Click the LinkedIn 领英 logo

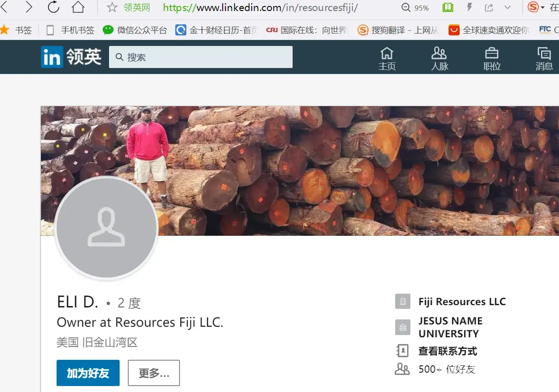pos(71,57)
